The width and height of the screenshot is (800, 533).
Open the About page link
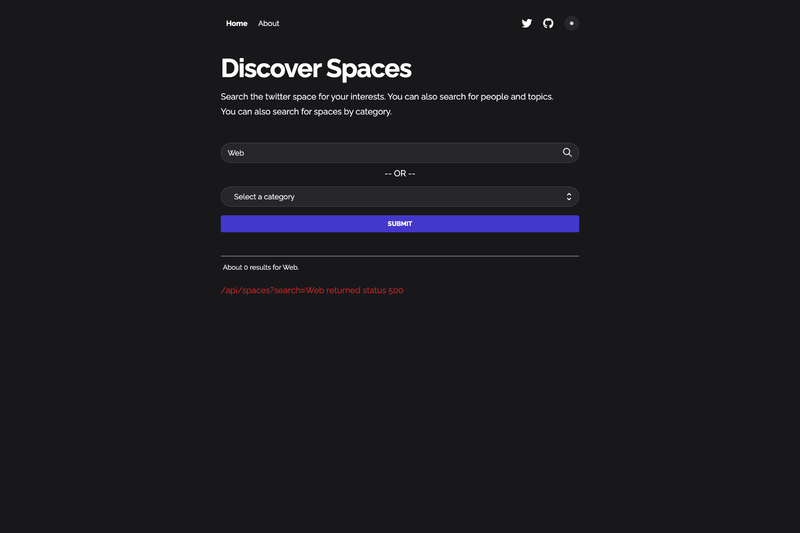click(x=268, y=23)
